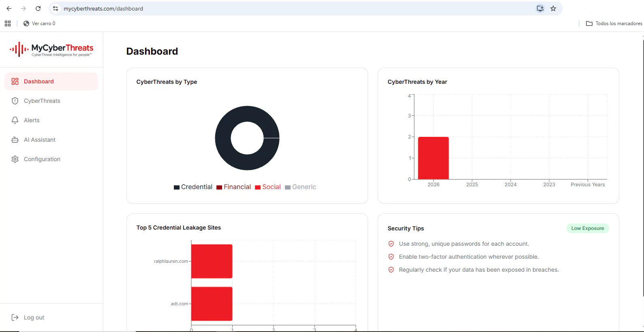This screenshot has width=644, height=332.
Task: Reload the page with the refresh icon
Action: tap(38, 9)
